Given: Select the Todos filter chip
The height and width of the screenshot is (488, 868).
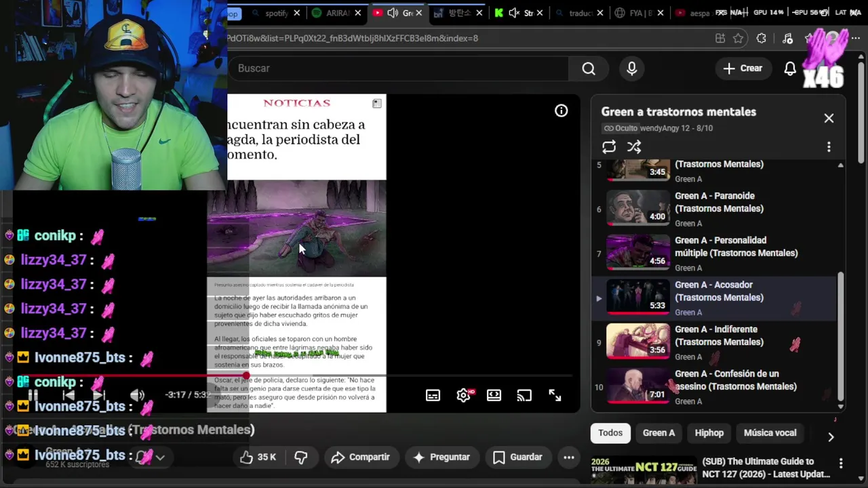Looking at the screenshot, I should coord(610,432).
